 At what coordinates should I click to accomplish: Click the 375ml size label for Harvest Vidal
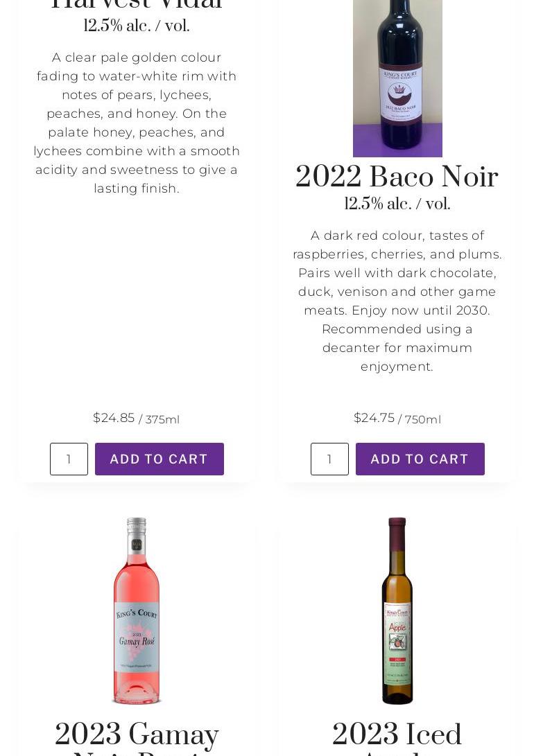pyautogui.click(x=158, y=419)
